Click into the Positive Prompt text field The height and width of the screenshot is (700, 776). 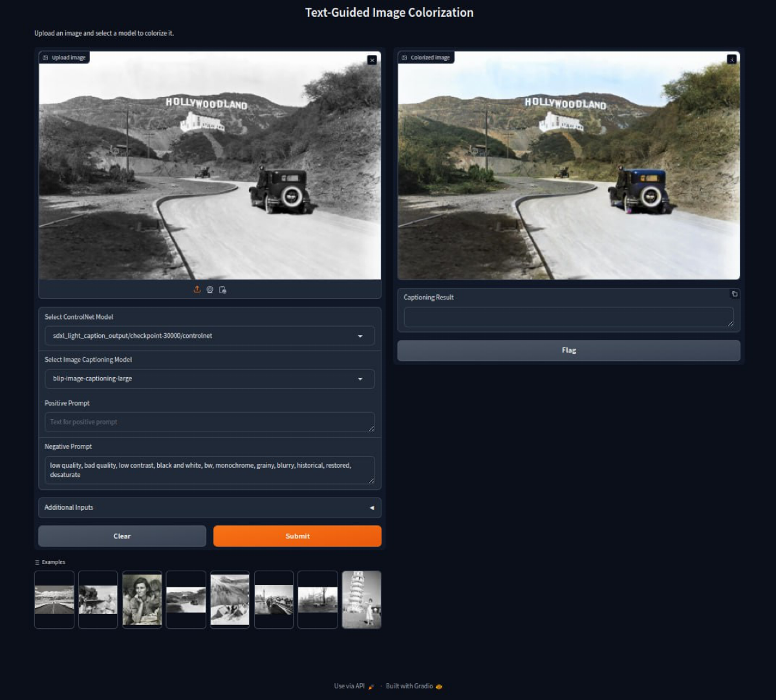coord(210,422)
